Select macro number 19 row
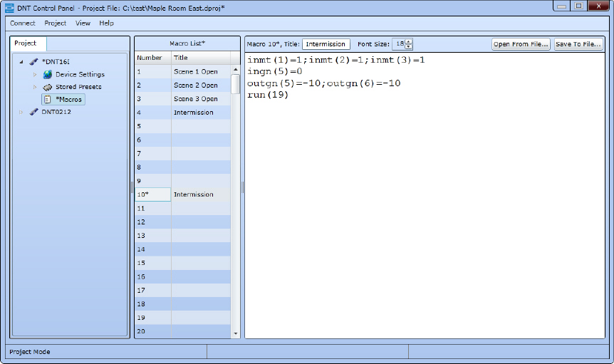The image size is (614, 364). (x=182, y=318)
